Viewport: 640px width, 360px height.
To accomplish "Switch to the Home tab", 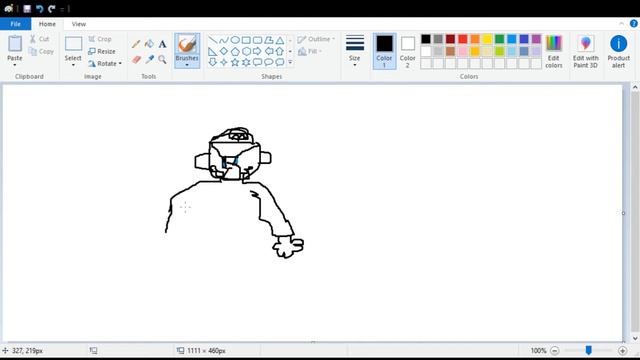I will [x=47, y=24].
